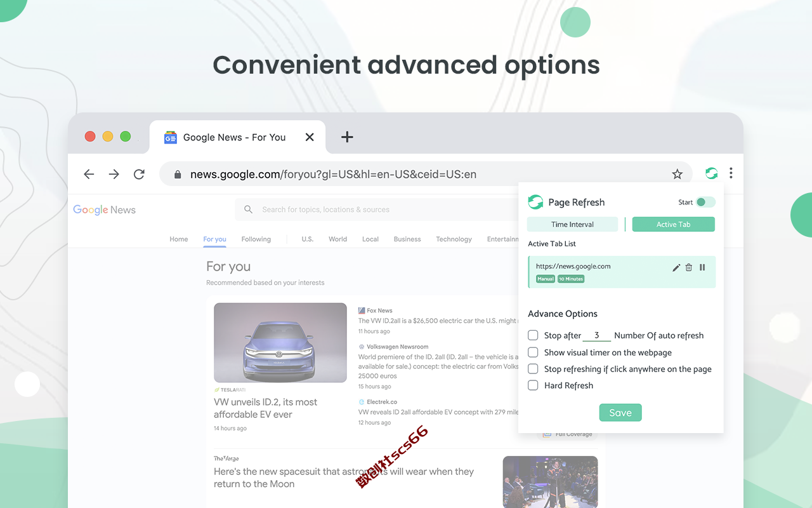Screen dimensions: 812x508
Task: Enable Show visual timer on the webpage
Action: coord(533,352)
